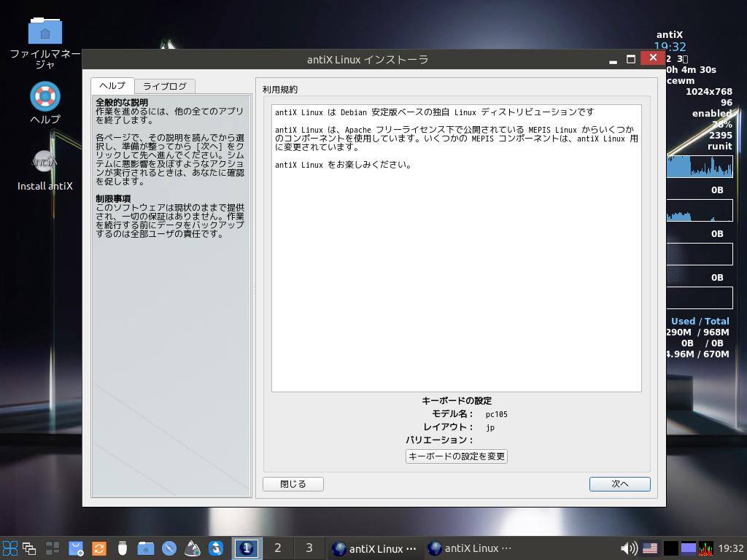Screen dimensions: 747x560
Task: Click the 閉じる button
Action: coord(293,484)
